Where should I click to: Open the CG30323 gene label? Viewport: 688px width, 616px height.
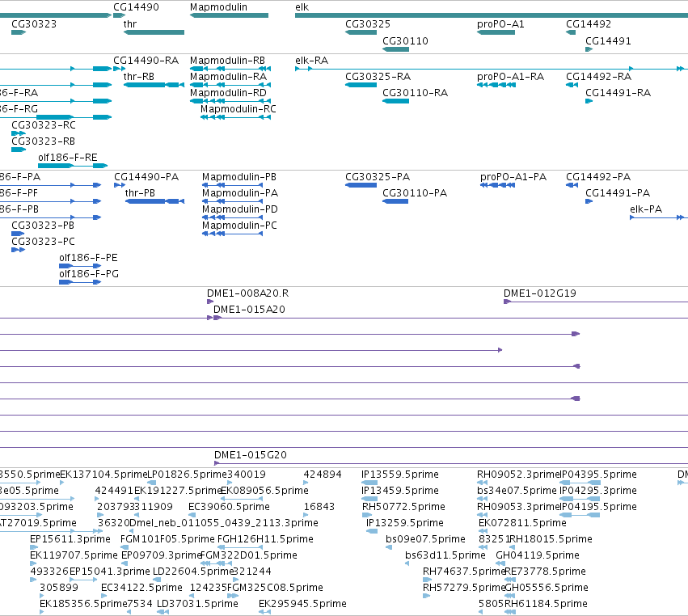pos(34,23)
